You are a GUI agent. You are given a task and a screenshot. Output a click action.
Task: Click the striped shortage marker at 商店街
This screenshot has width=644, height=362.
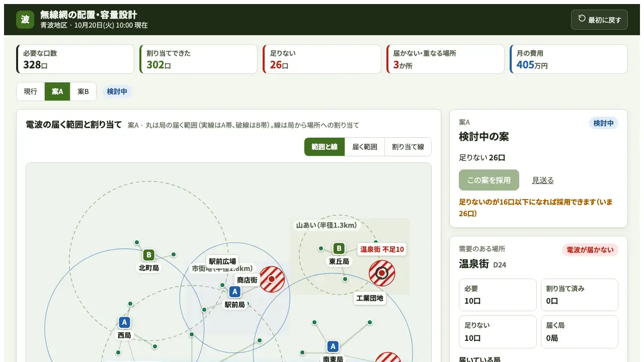click(x=272, y=279)
